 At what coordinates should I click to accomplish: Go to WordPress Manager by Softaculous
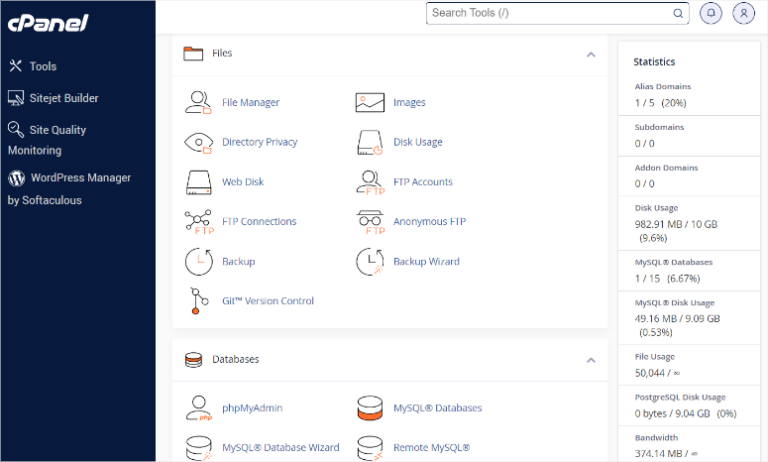80,178
